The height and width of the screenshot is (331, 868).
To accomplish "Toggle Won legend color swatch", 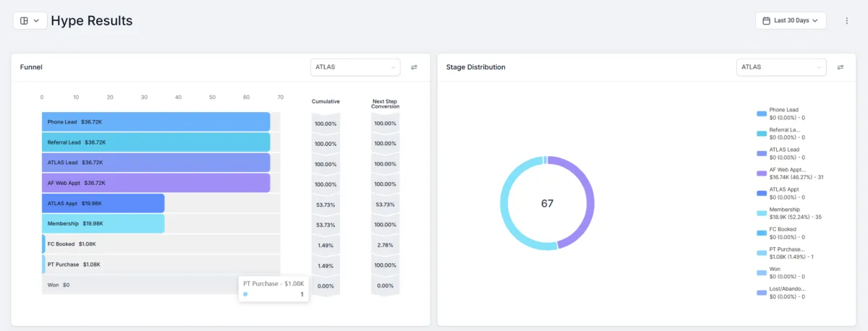I will (761, 272).
